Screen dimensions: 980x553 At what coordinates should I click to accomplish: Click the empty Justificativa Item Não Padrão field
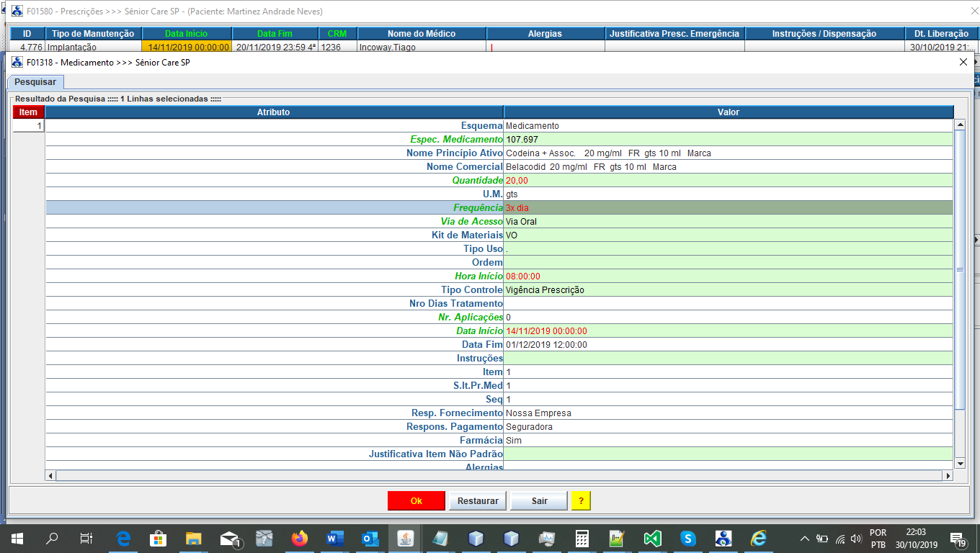(729, 454)
